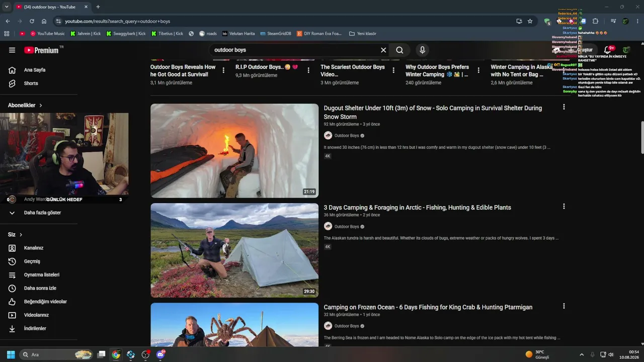Viewport: 644px width, 362px height.
Task: Open Chrome three-dot menu
Action: coord(637,21)
